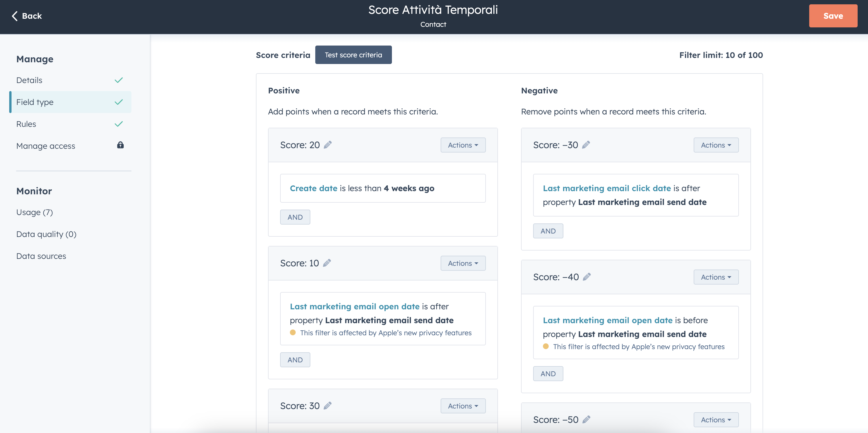Open Data quality (0) page
The width and height of the screenshot is (868, 433).
(x=46, y=234)
